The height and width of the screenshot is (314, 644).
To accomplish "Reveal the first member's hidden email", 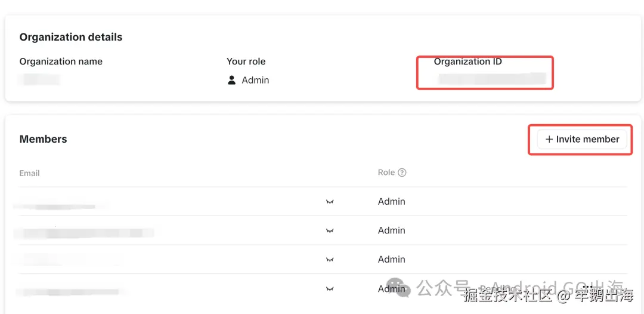I will 330,202.
